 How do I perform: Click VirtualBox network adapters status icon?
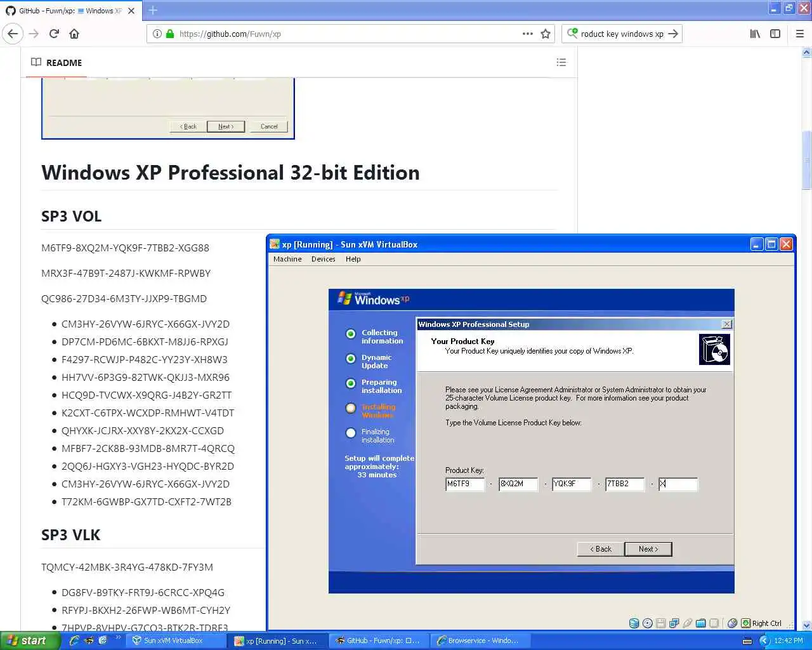click(674, 623)
